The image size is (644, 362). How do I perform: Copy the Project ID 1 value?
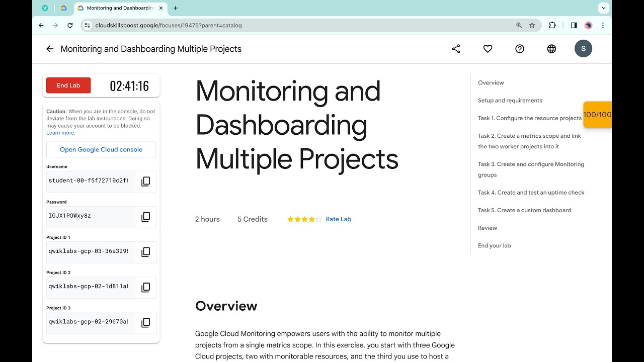pyautogui.click(x=146, y=252)
